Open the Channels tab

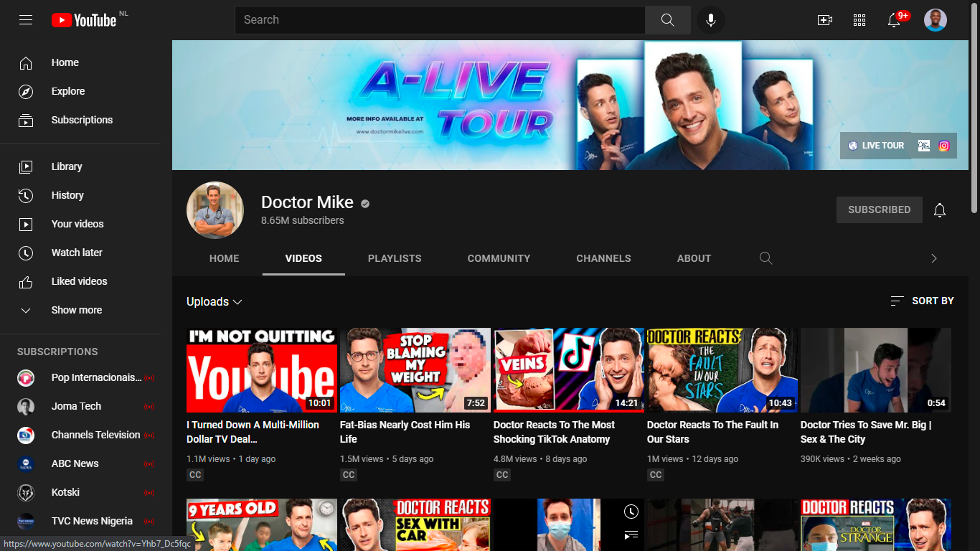point(604,258)
